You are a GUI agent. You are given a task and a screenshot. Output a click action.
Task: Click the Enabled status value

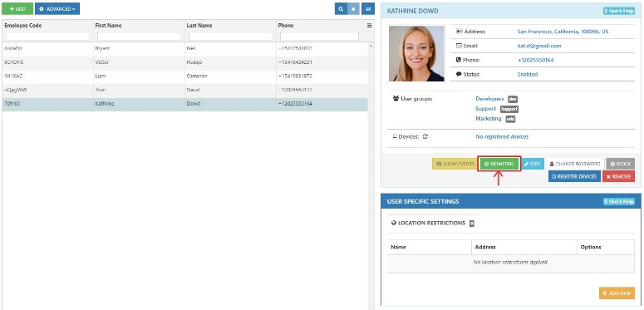(x=528, y=74)
